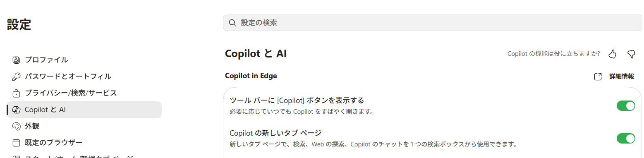
Task: Go to the パスワードとオートフィル settings
Action: click(84, 77)
